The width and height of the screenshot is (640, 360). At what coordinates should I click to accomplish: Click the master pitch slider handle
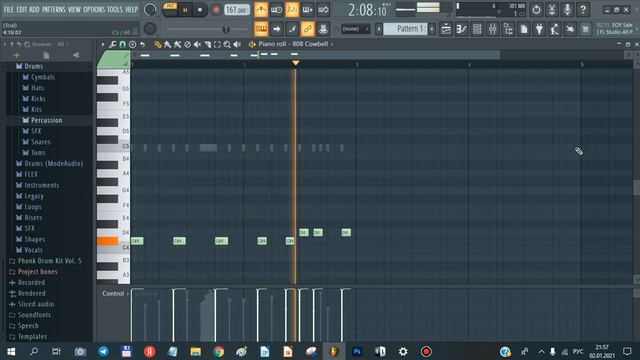226,29
